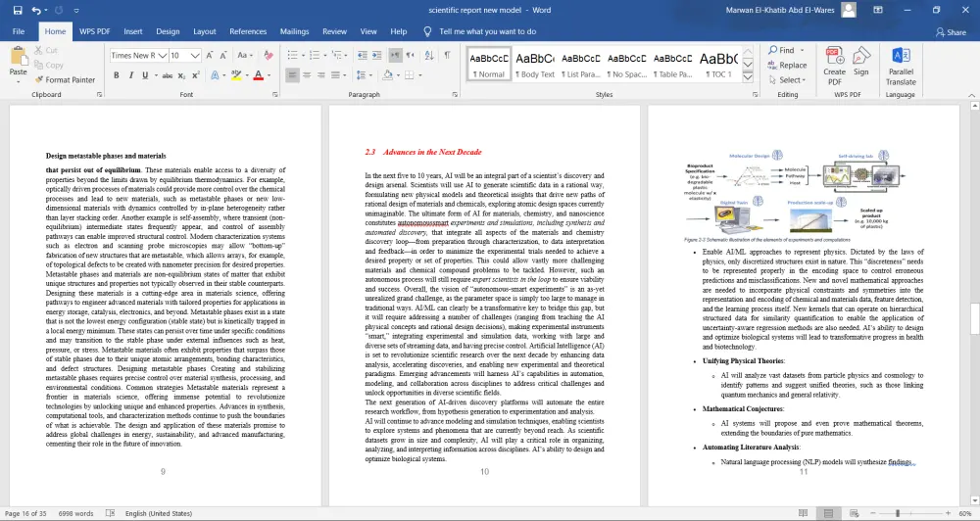
Task: Toggle justify alignment
Action: coord(335,75)
